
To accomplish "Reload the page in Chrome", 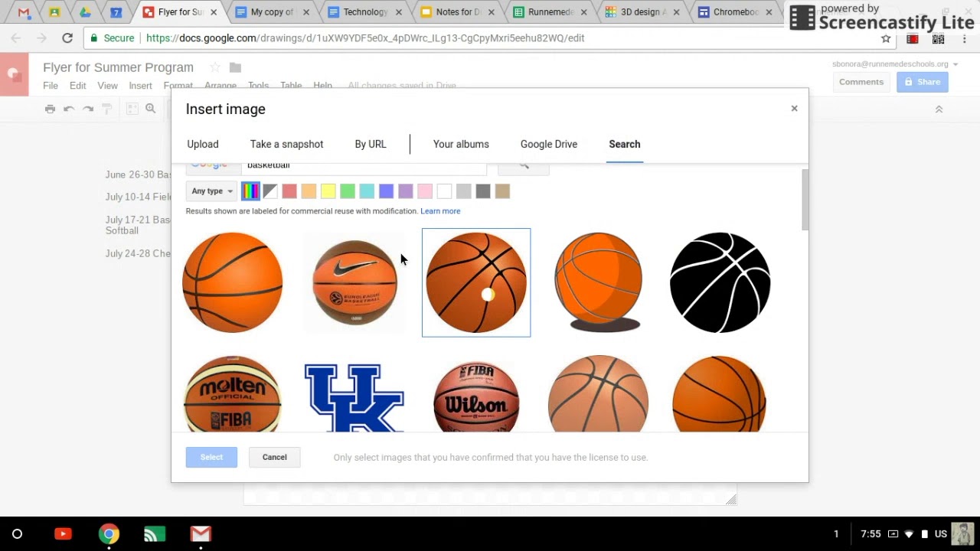I will click(67, 37).
